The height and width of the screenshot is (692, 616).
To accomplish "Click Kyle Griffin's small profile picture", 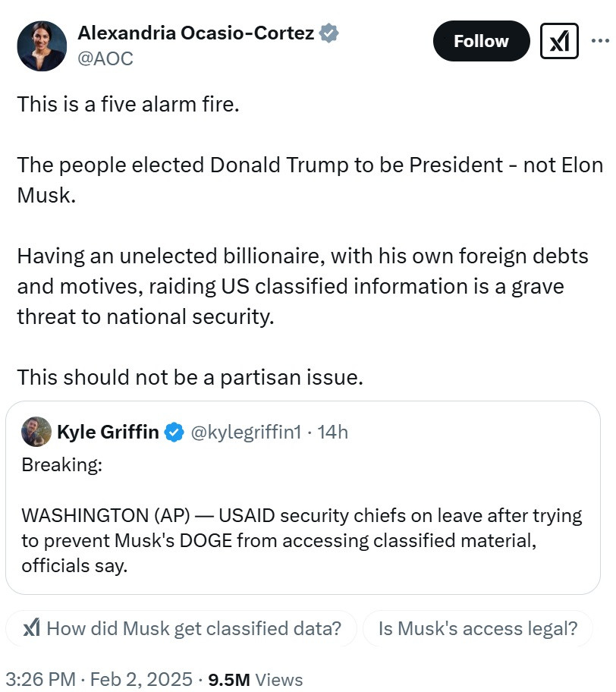I will (36, 432).
